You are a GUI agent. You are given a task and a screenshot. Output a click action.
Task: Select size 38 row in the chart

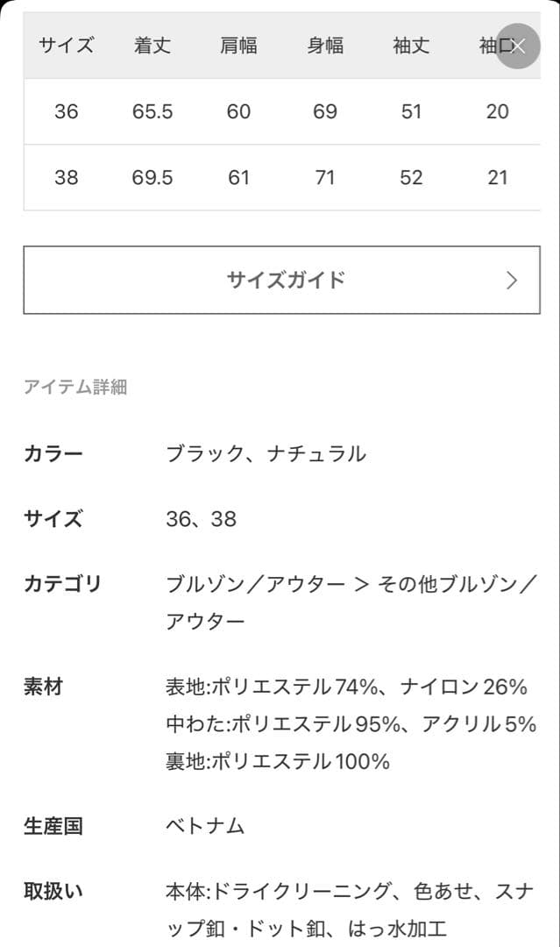pyautogui.click(x=66, y=177)
